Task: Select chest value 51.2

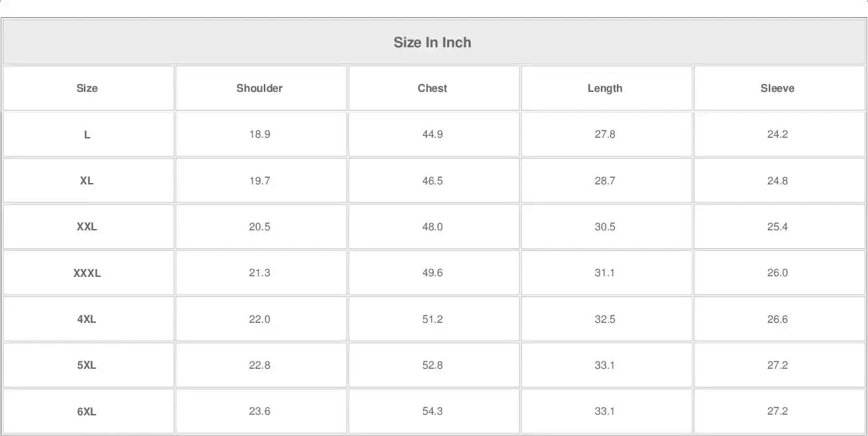Action: (x=432, y=319)
